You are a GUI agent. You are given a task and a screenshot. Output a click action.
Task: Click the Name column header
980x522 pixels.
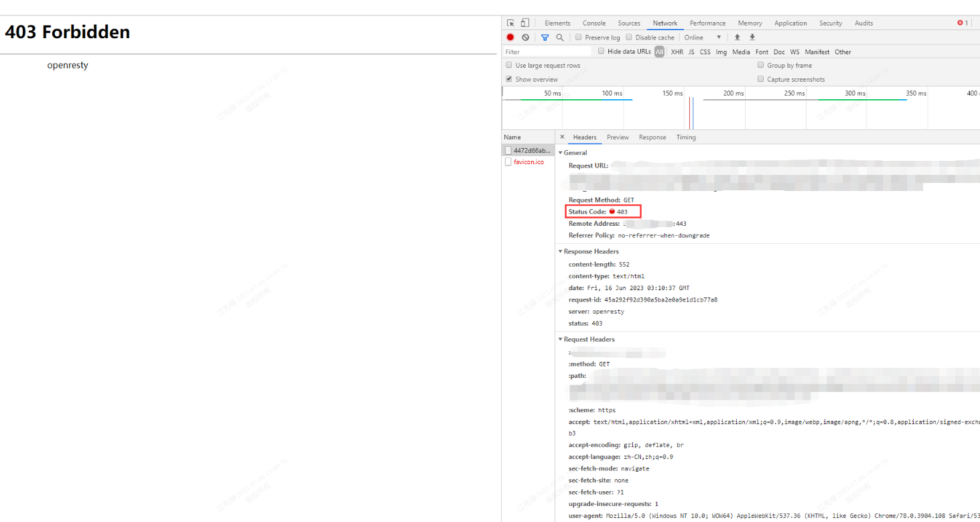click(x=529, y=137)
